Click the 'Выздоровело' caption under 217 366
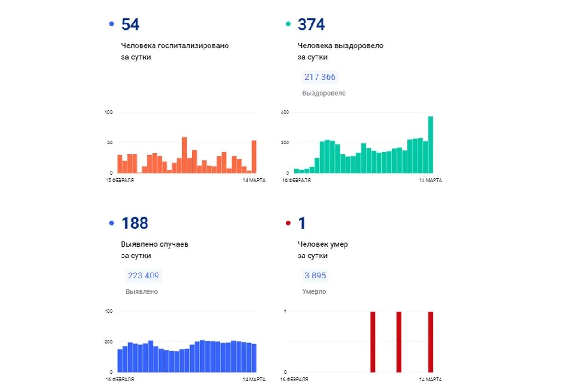The image size is (588, 392). point(324,93)
